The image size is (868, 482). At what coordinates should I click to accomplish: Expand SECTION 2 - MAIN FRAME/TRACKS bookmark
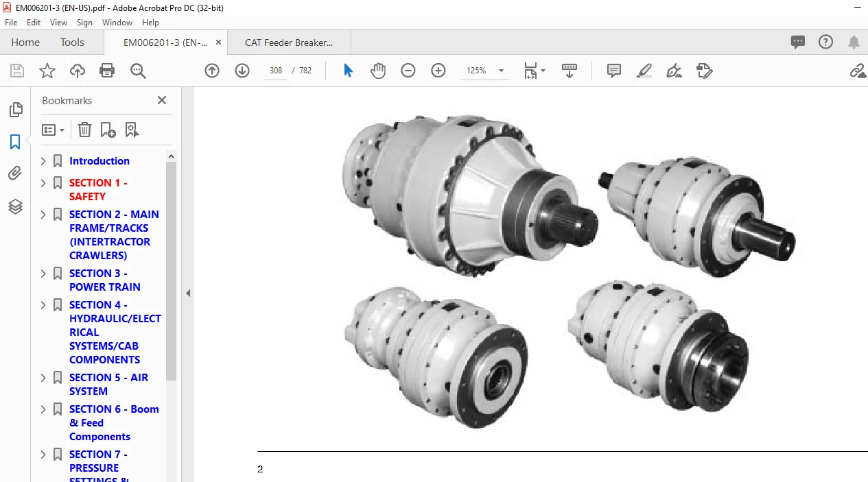tap(43, 215)
